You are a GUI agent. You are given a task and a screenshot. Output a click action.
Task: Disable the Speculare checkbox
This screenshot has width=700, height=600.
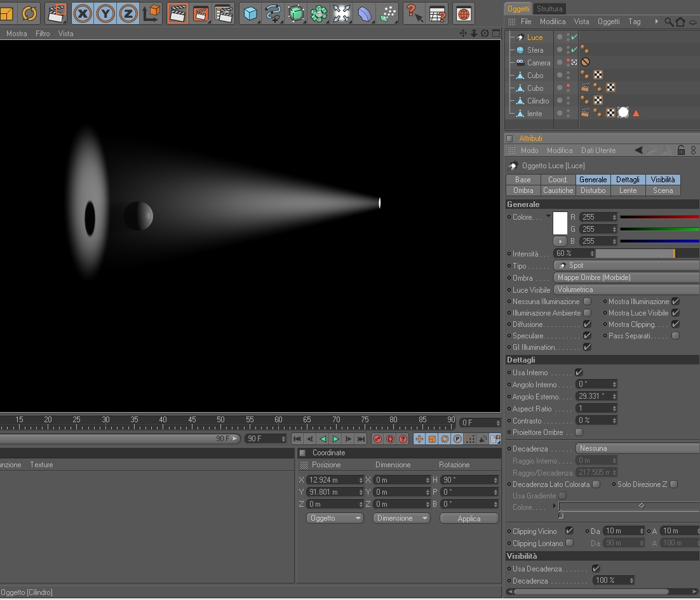click(x=587, y=336)
